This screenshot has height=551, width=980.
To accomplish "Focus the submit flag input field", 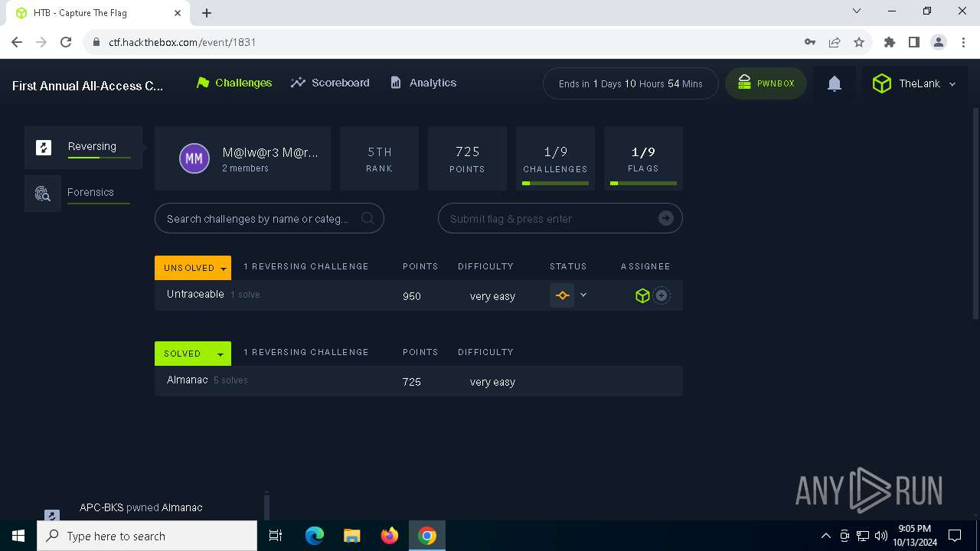I will 560,219.
